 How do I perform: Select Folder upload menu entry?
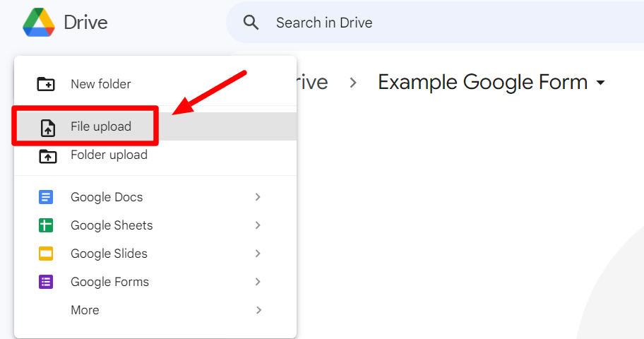[x=155, y=155]
